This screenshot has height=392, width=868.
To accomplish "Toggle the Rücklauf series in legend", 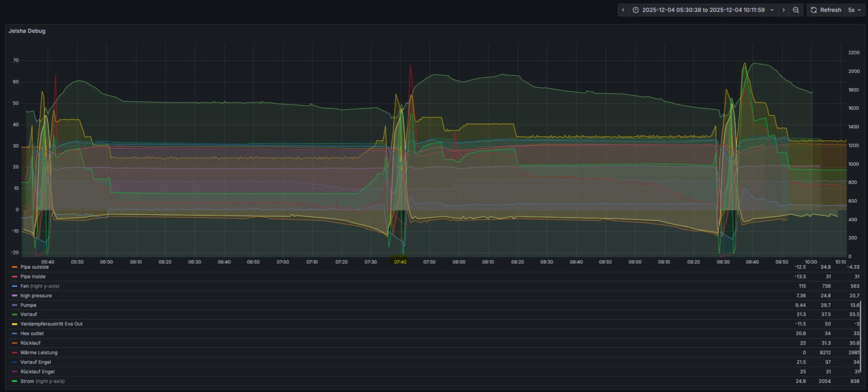I will click(x=31, y=343).
